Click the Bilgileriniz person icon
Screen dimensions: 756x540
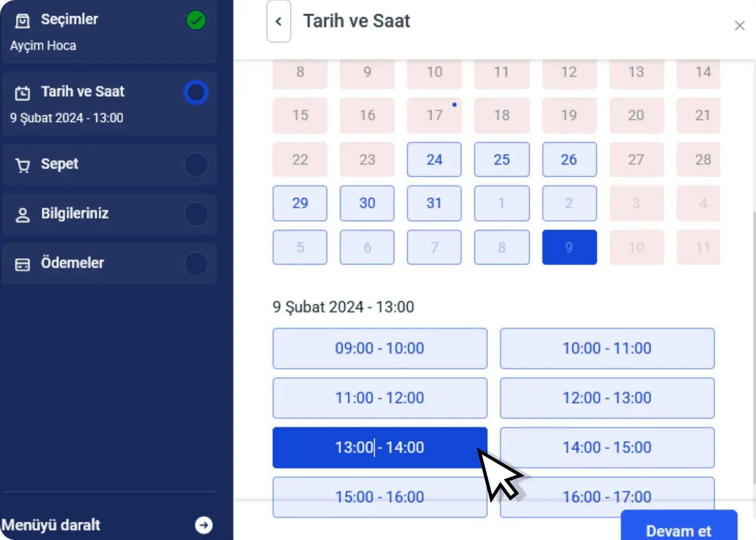[23, 215]
